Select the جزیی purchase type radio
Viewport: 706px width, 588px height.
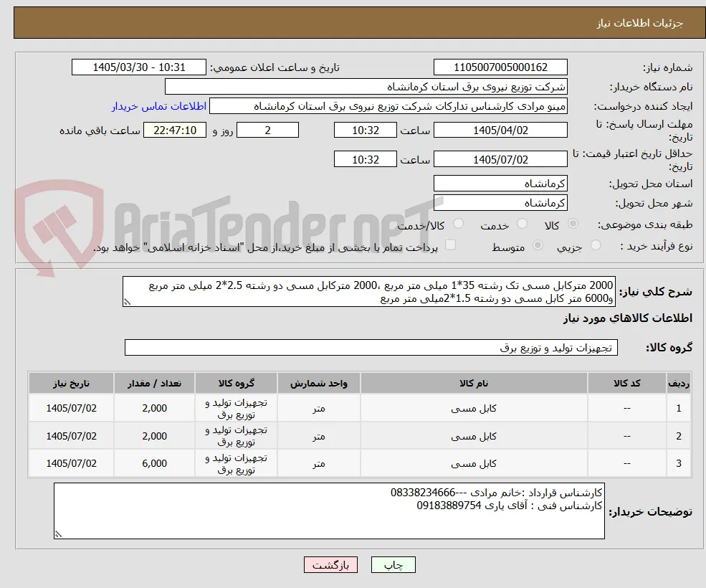(596, 245)
